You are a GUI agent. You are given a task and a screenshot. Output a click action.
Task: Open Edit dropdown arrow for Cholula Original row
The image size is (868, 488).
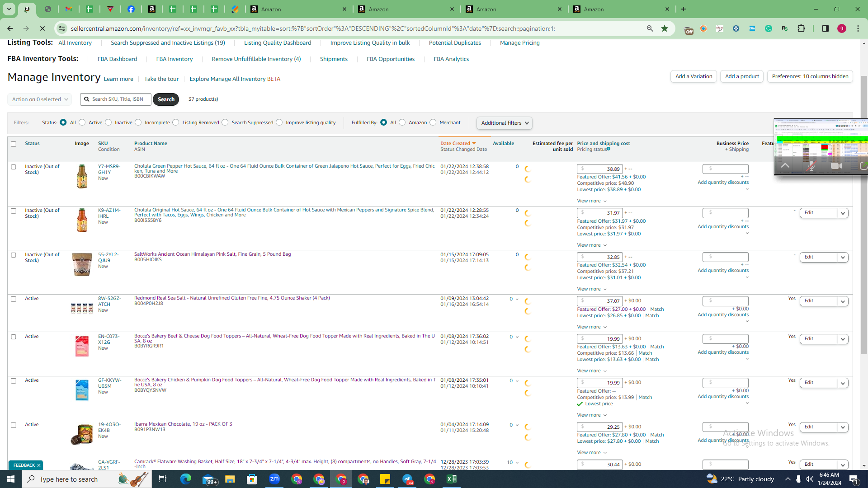843,213
